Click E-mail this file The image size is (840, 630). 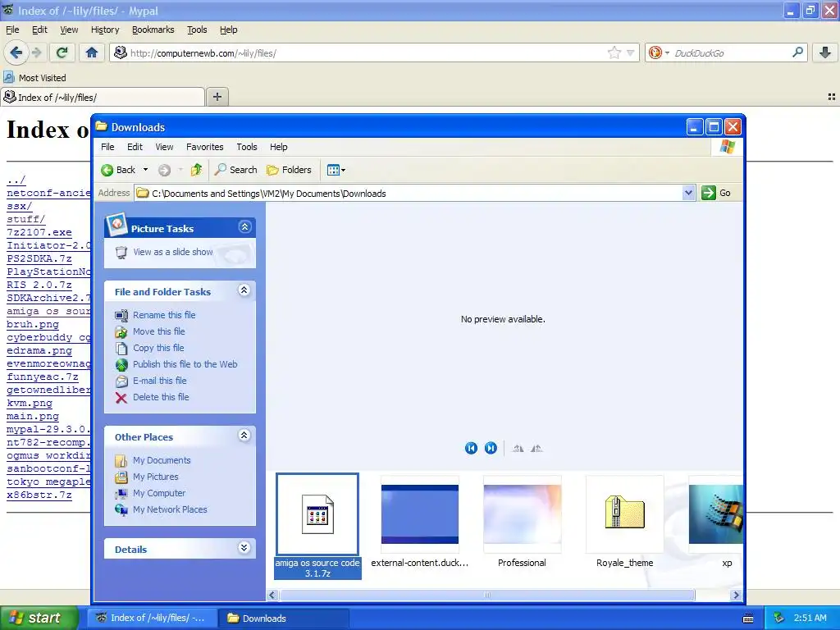pyautogui.click(x=160, y=381)
